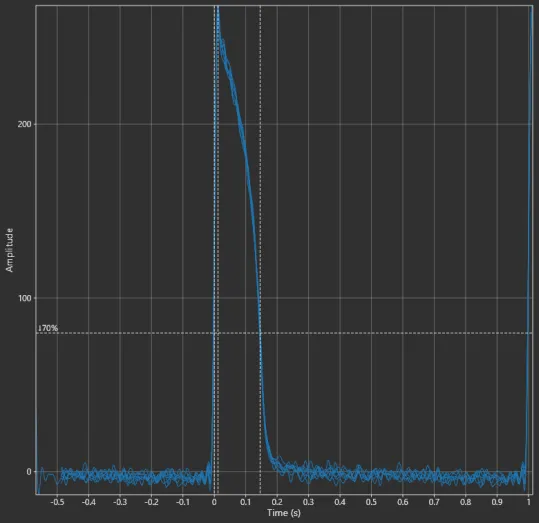Select the -0.1 tick label on time axis
The image size is (539, 523).
click(183, 502)
